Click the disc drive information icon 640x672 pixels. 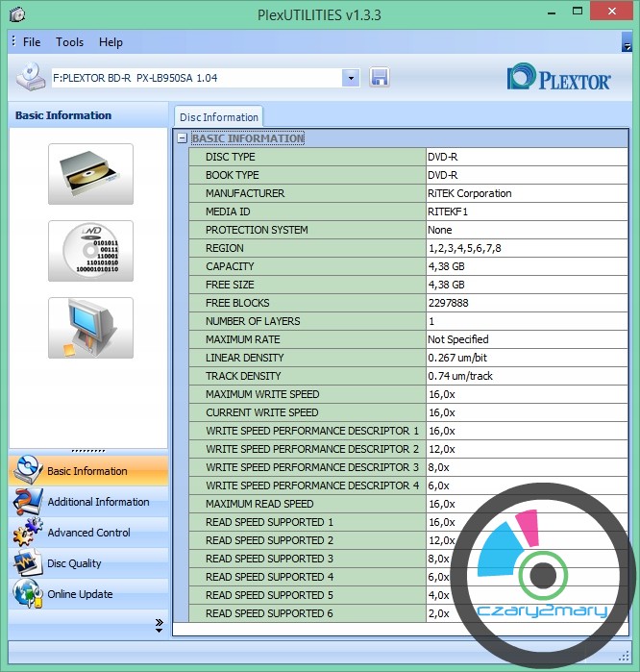[x=90, y=174]
